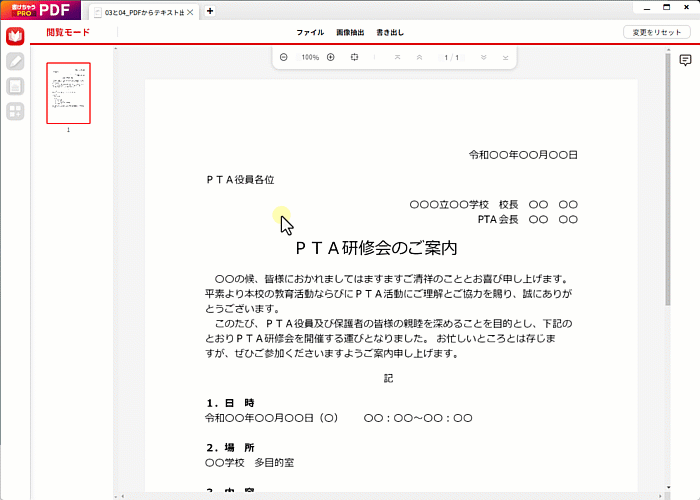Add a new tab with plus button

tap(210, 11)
